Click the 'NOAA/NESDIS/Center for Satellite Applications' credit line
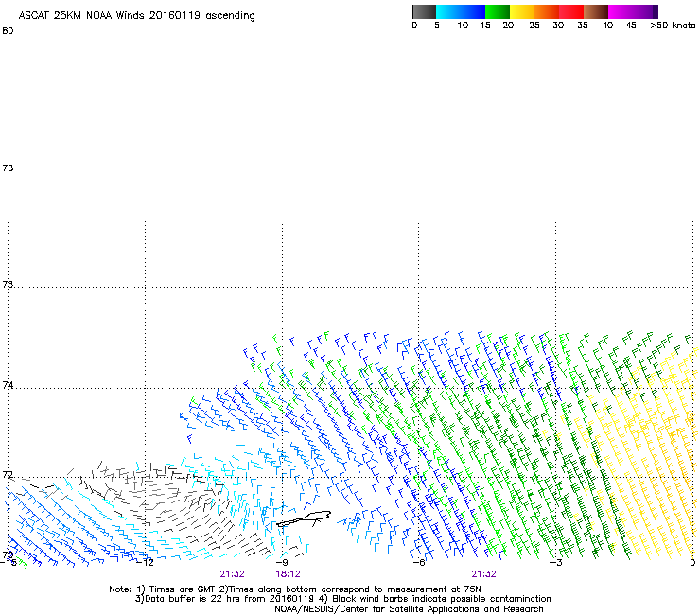700x615 pixels. pyautogui.click(x=409, y=609)
